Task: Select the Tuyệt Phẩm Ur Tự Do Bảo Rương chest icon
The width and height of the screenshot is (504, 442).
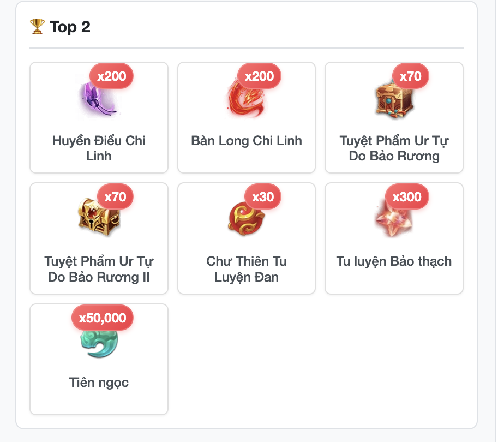Action: point(394,98)
